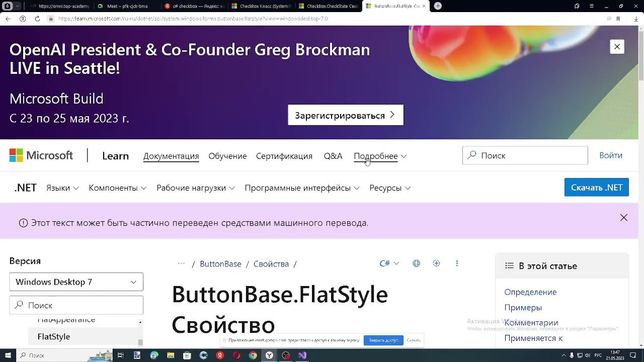Click the Зарегистрироваться button

click(x=346, y=115)
